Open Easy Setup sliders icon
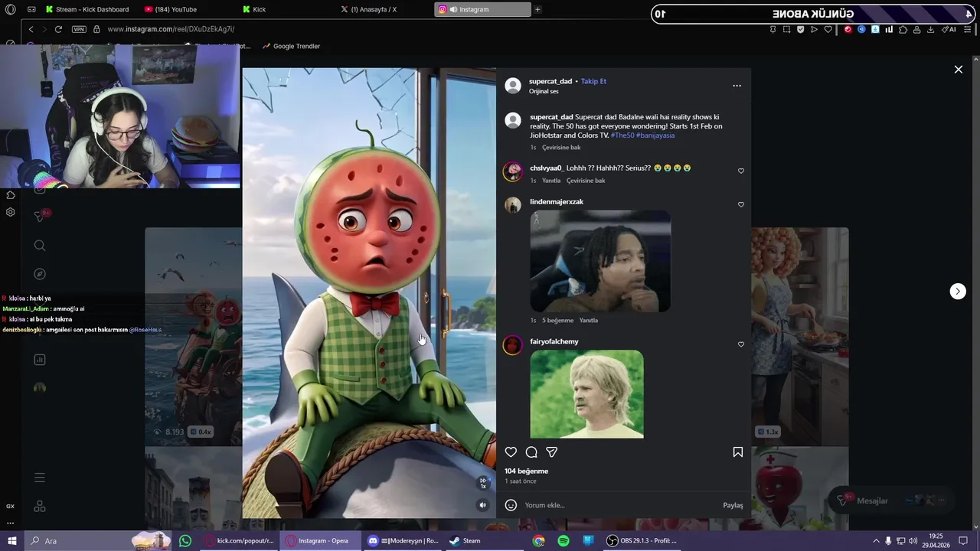Image resolution: width=980 pixels, height=551 pixels. tap(965, 29)
